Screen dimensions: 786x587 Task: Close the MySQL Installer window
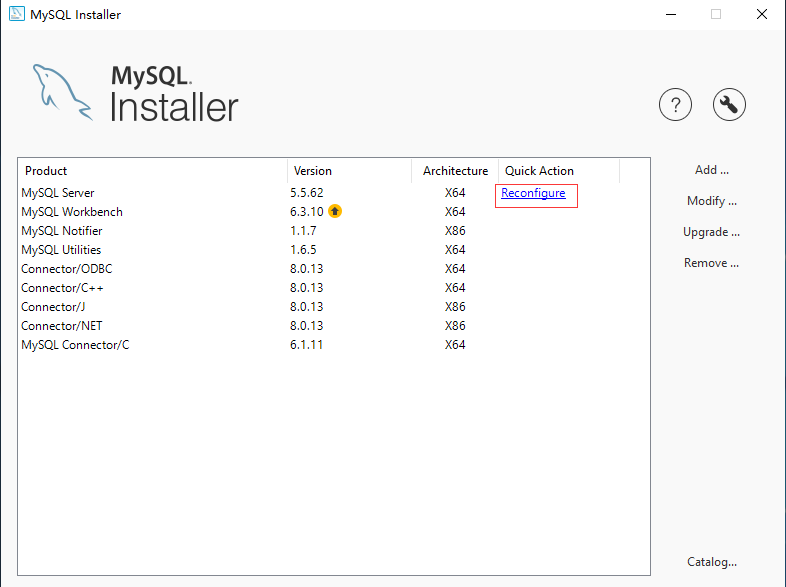[x=761, y=14]
